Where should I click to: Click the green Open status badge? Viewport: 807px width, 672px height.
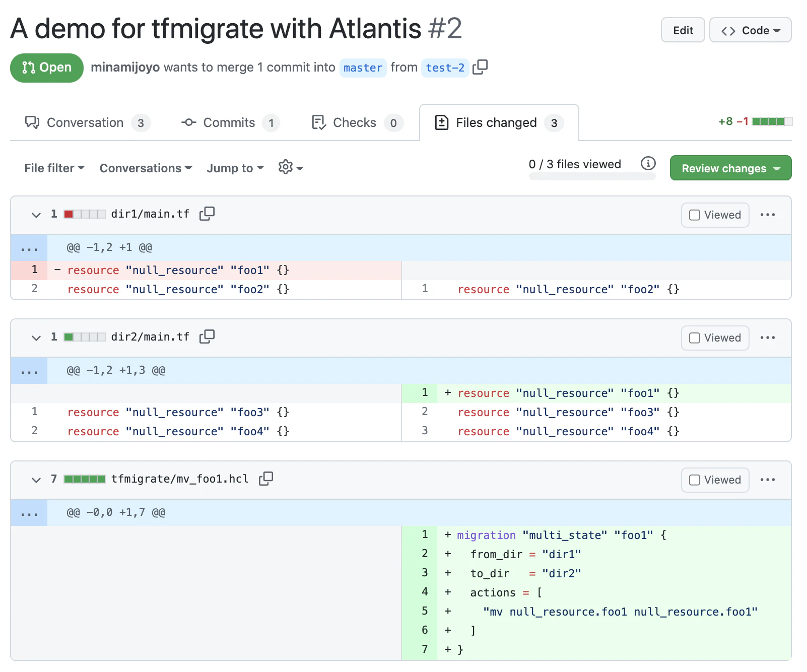pyautogui.click(x=47, y=68)
